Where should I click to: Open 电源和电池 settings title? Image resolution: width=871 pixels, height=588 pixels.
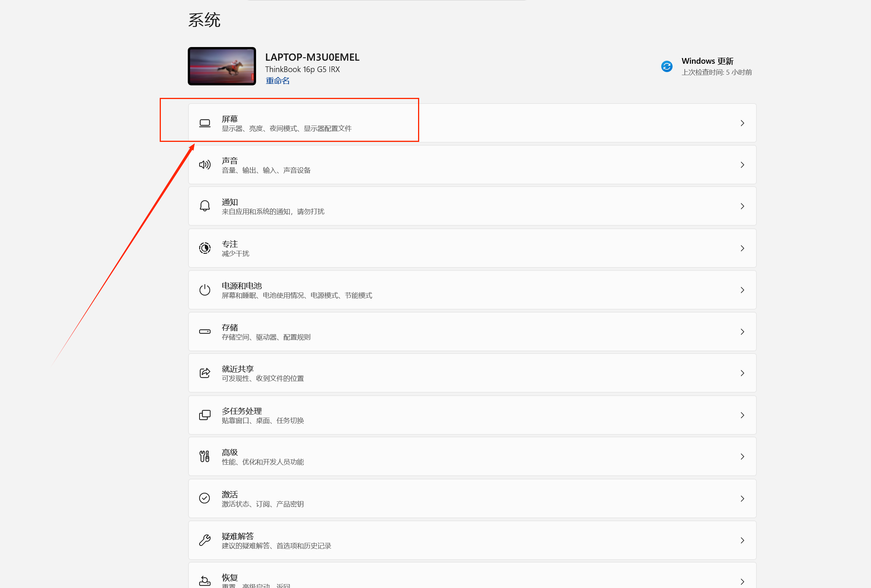click(242, 286)
